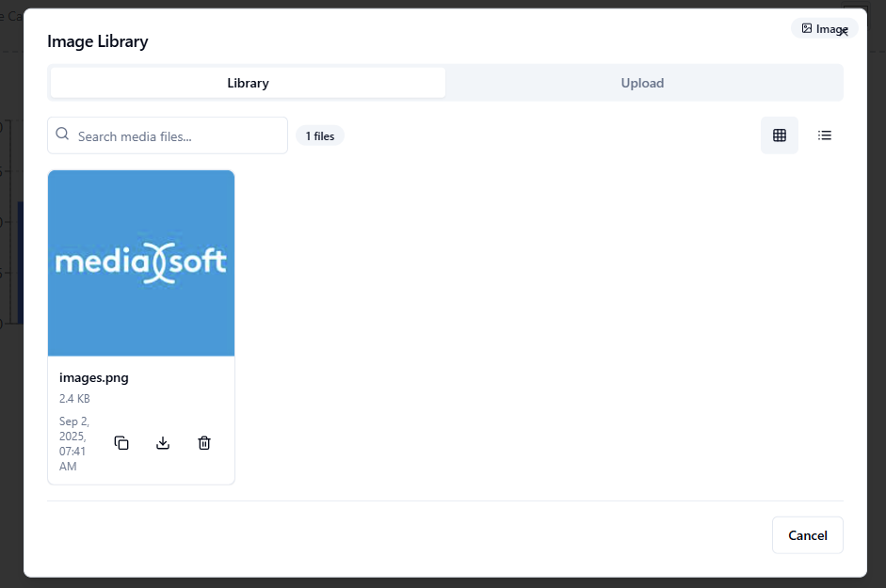
Task: Delete images.png using the trash icon
Action: 204,443
